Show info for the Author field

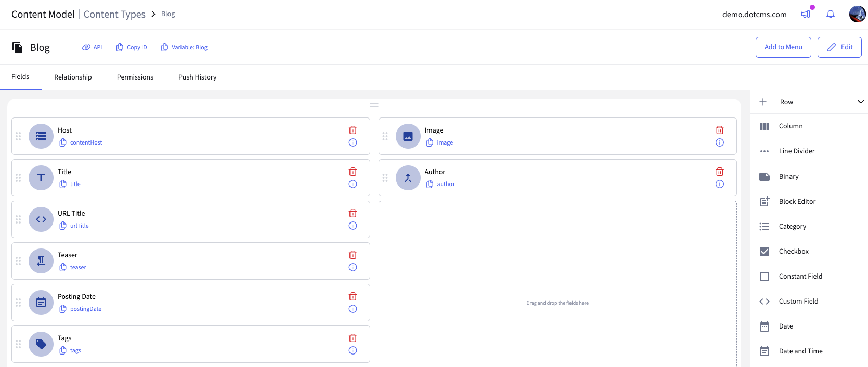click(x=720, y=184)
